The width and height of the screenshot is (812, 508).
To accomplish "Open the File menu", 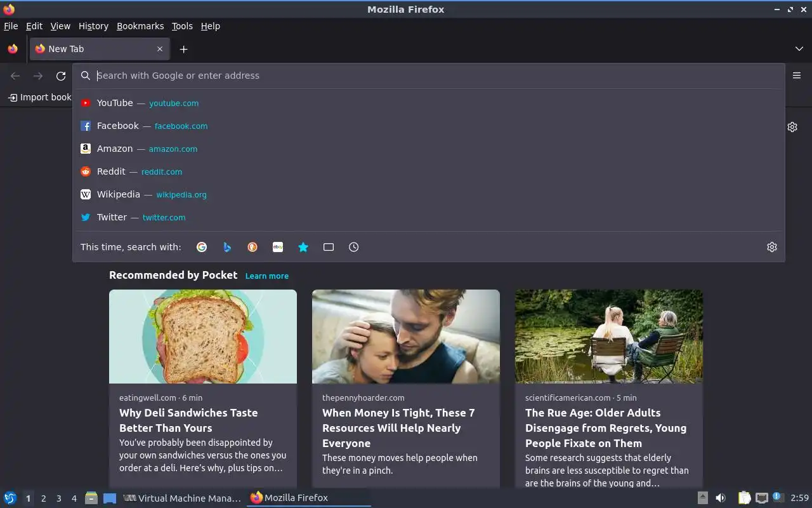I will click(x=11, y=26).
